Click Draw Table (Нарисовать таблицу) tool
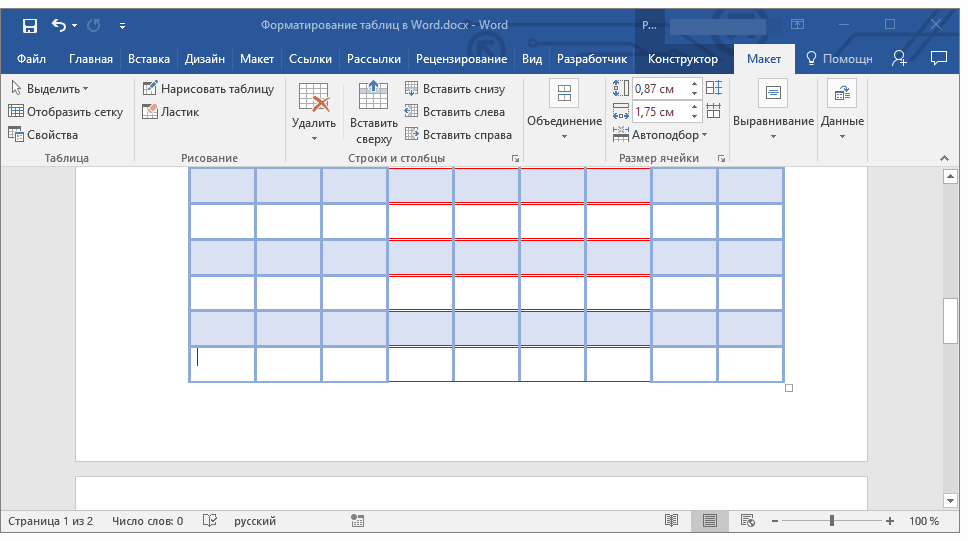This screenshot has height=541, width=968. tap(208, 89)
